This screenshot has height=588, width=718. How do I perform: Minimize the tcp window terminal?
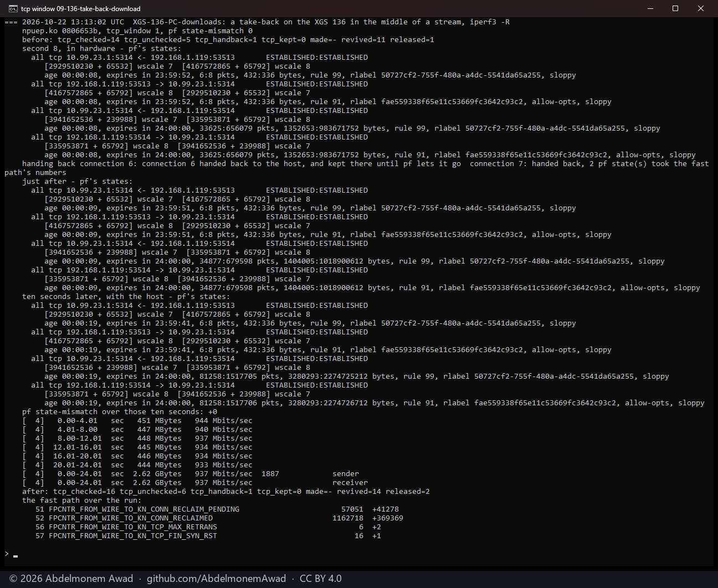[x=650, y=8]
